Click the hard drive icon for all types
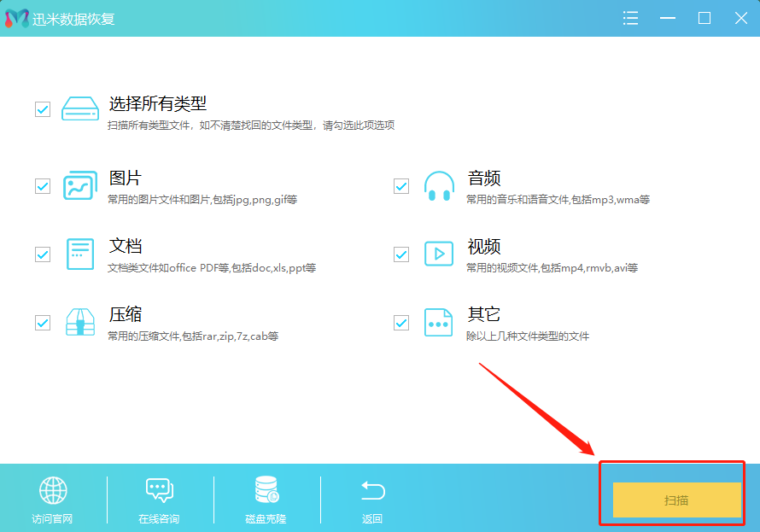This screenshot has height=532, width=760. [x=80, y=109]
